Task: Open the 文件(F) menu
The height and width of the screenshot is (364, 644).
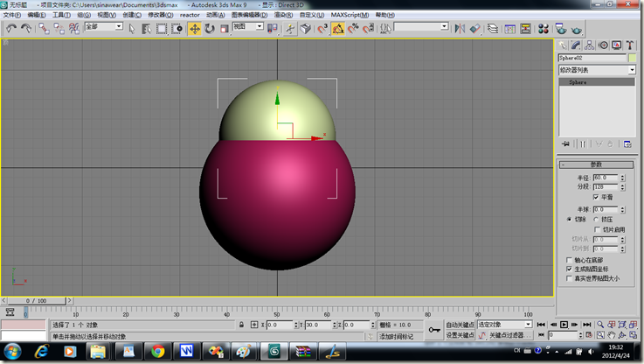Action: (12, 15)
